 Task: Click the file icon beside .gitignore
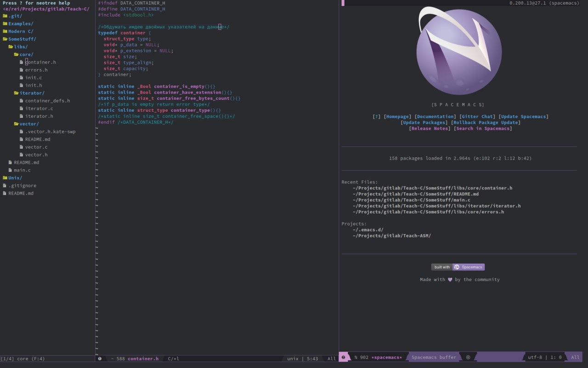5,186
